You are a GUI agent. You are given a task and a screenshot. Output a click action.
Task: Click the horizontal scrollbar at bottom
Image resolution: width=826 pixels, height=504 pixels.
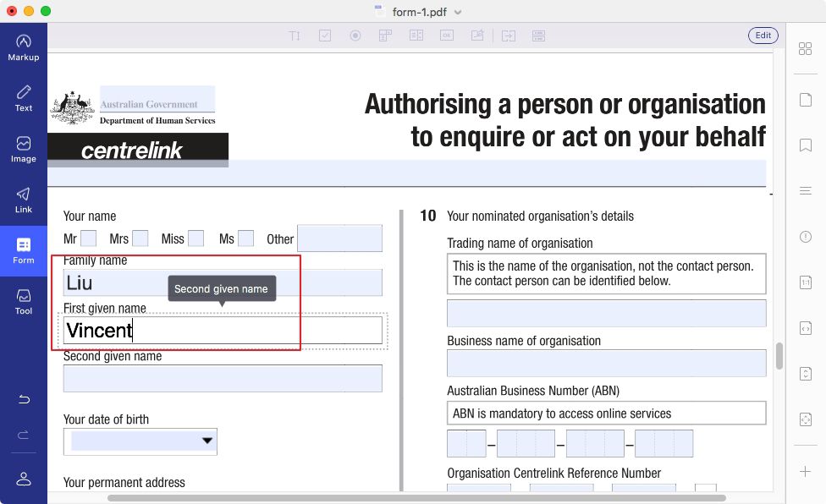pos(416,498)
